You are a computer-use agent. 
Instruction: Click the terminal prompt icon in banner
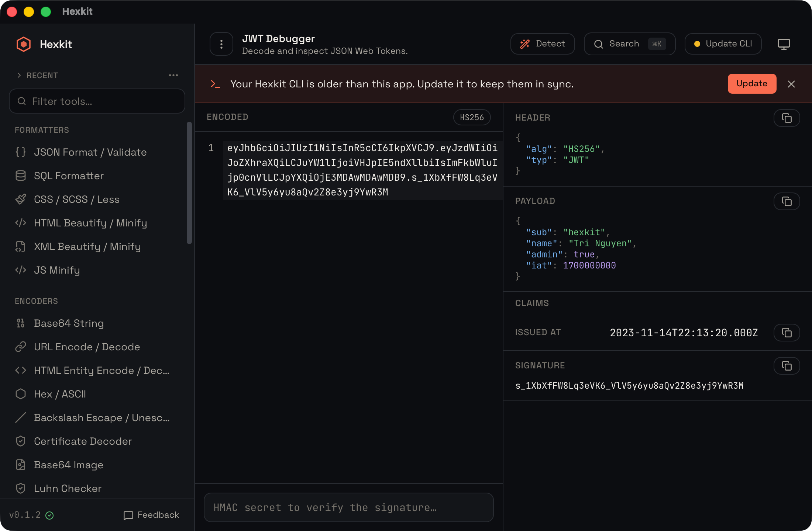215,84
